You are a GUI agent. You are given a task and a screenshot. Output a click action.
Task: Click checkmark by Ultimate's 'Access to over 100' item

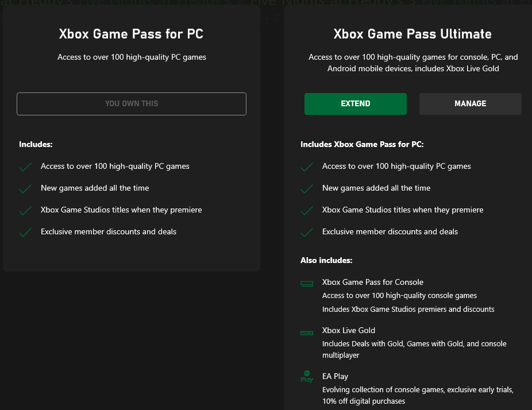[x=307, y=167]
